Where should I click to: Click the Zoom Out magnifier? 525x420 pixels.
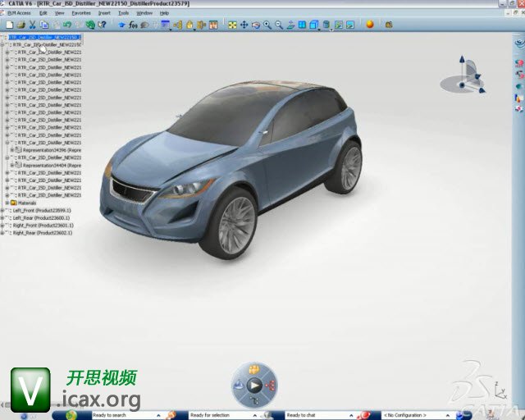point(279,25)
